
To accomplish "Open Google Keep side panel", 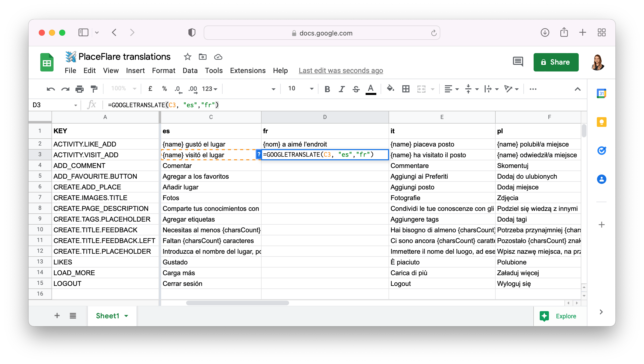I will click(x=601, y=122).
